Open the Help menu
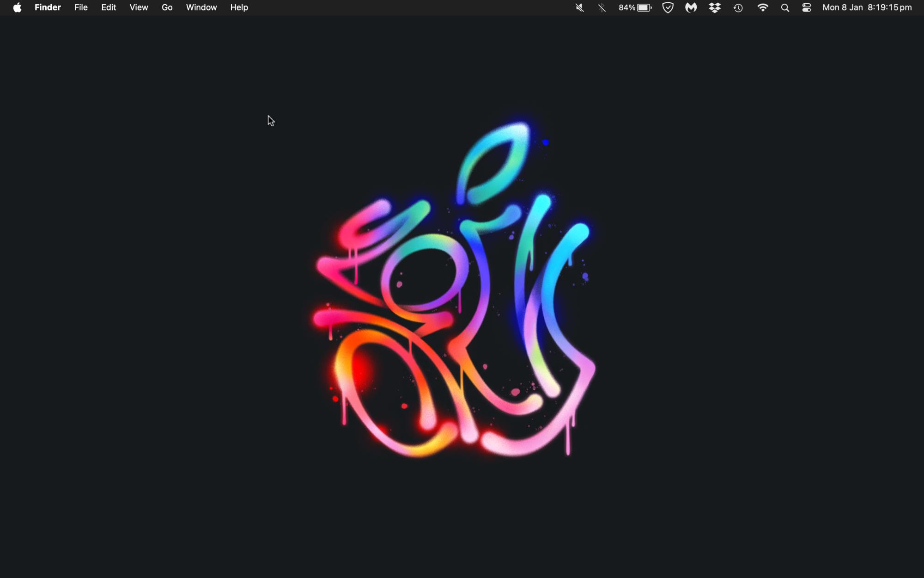 click(x=239, y=7)
